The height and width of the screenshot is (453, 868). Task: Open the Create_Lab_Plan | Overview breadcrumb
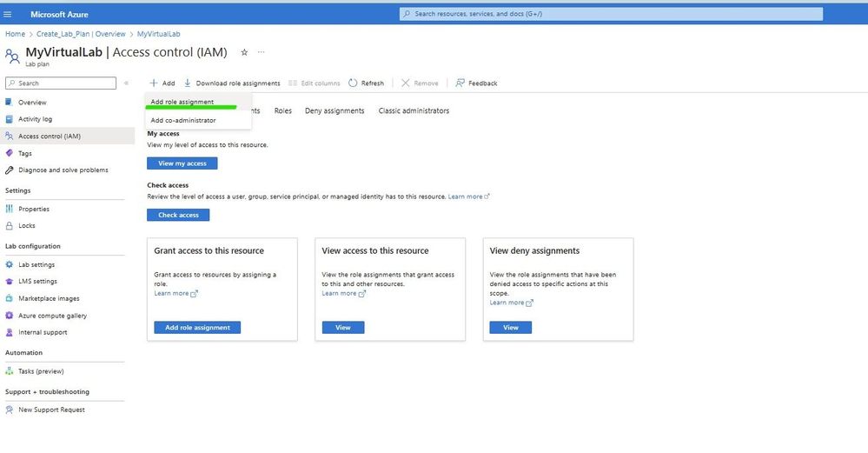coord(81,34)
